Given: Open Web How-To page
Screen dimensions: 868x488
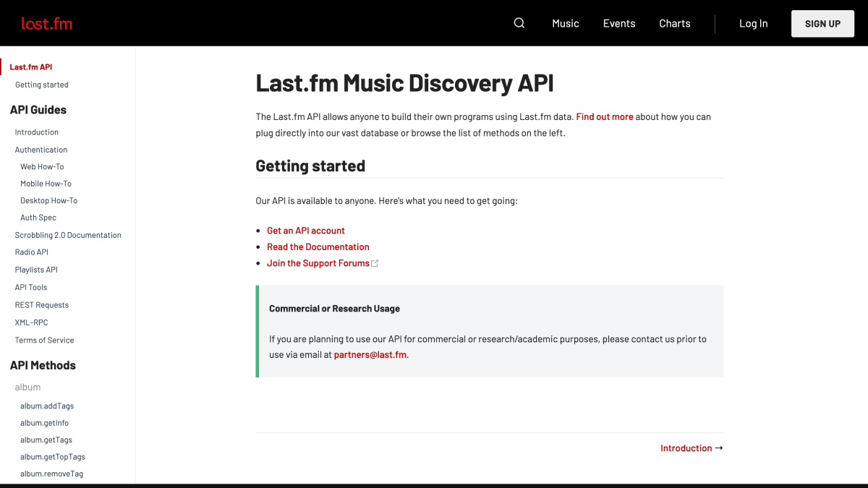Looking at the screenshot, I should [42, 166].
